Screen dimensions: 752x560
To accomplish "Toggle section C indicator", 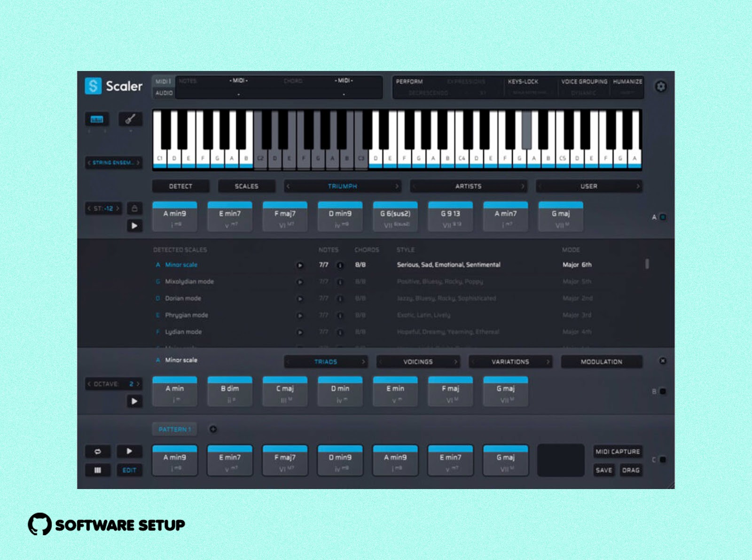I will coord(663,459).
